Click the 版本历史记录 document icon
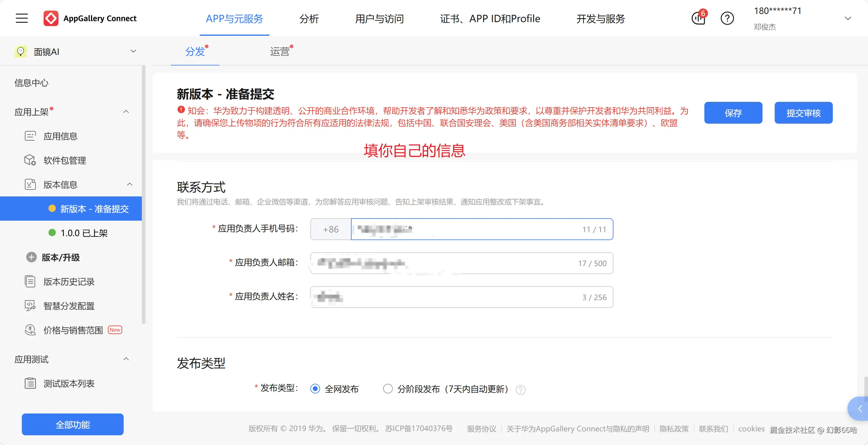The width and height of the screenshot is (868, 445). pyautogui.click(x=30, y=282)
